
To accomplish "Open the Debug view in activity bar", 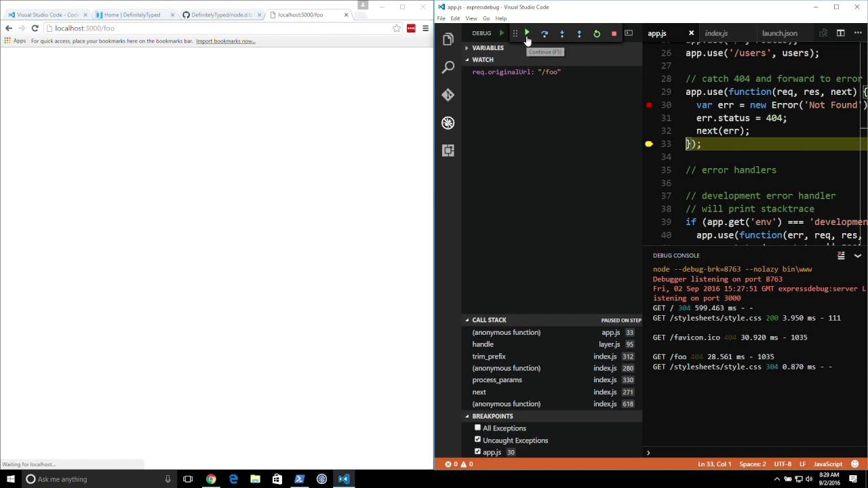I will click(448, 123).
